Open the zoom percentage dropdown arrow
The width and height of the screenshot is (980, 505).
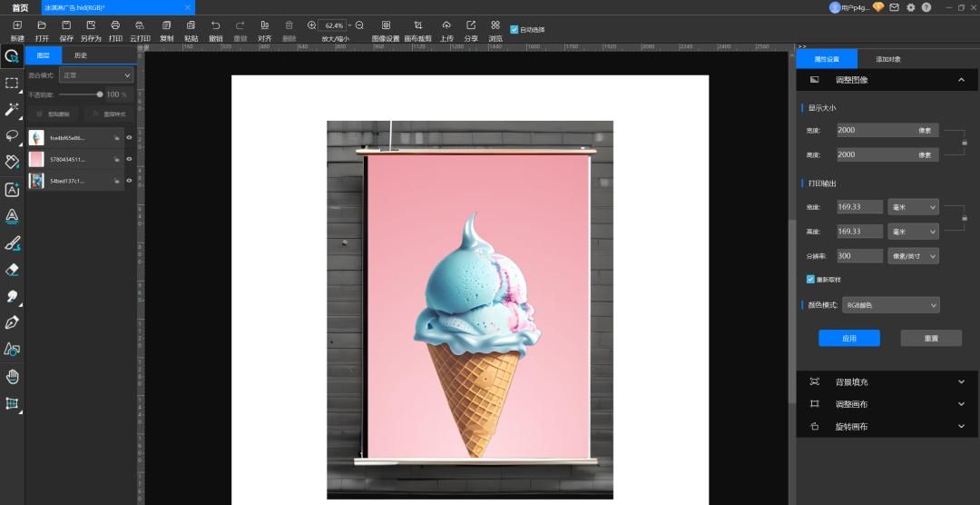point(349,25)
